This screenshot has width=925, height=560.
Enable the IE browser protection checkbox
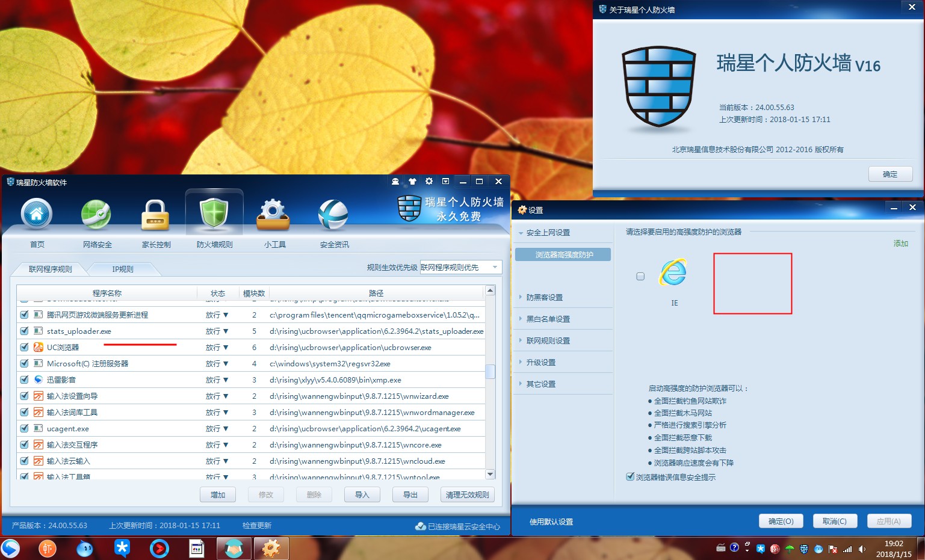coord(640,276)
